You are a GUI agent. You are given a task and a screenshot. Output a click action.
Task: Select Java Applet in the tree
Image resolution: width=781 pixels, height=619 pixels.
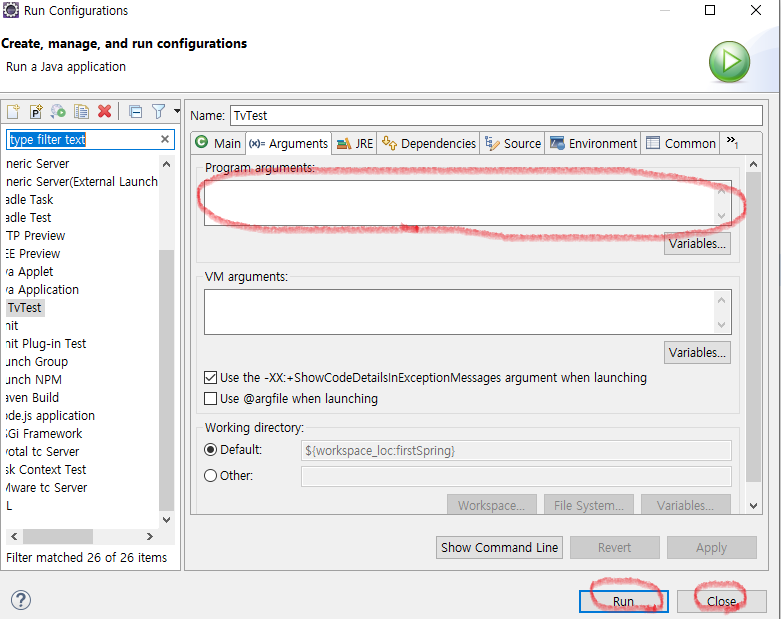pos(29,272)
